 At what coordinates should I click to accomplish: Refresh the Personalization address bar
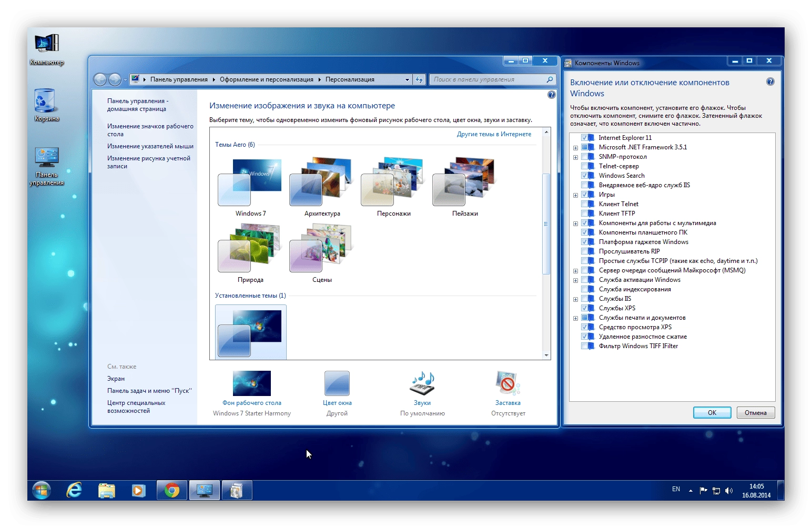(x=419, y=79)
